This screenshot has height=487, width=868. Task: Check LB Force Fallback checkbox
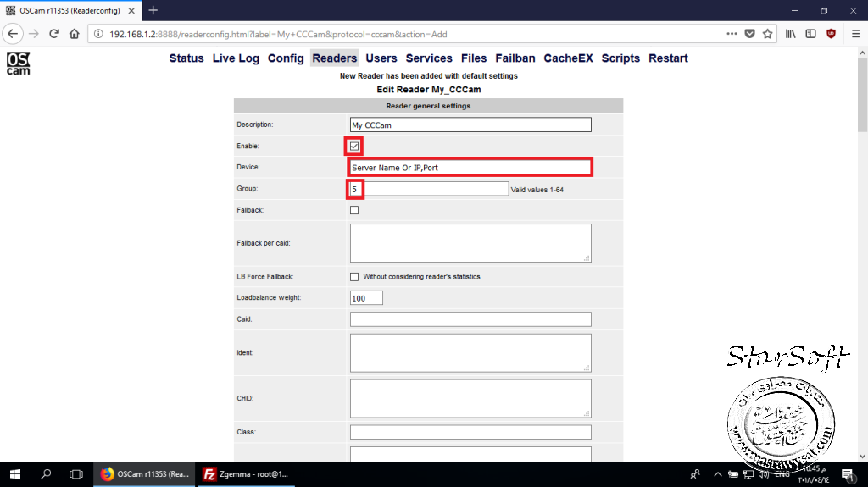[x=354, y=277]
